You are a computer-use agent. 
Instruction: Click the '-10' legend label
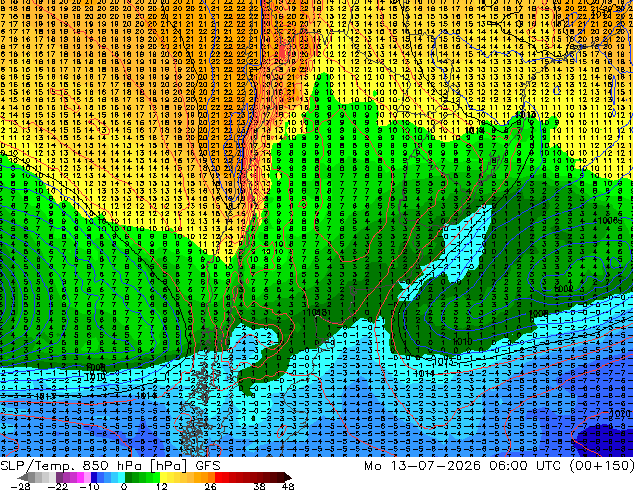pos(89,486)
